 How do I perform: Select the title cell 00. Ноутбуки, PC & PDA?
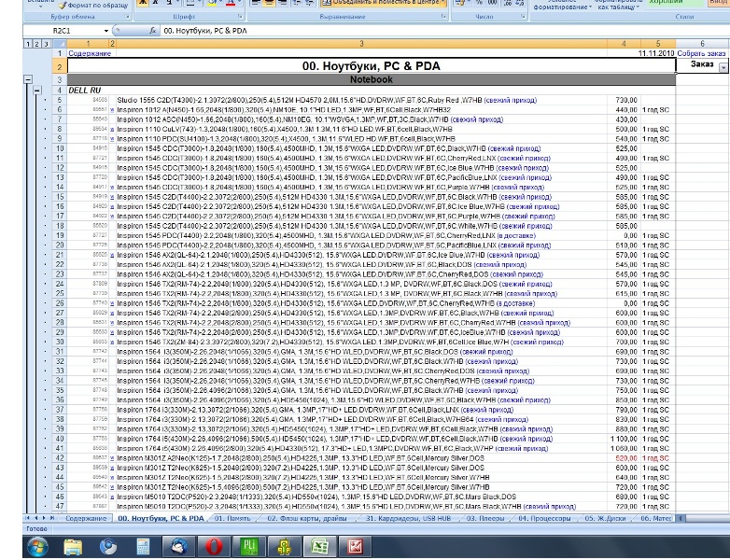click(x=371, y=65)
